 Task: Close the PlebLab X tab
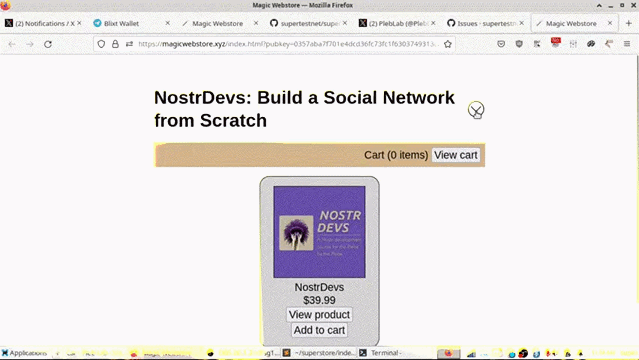pyautogui.click(x=433, y=23)
